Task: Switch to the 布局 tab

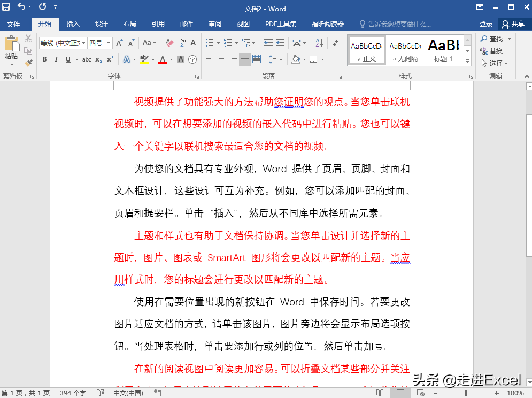Action: pos(129,24)
